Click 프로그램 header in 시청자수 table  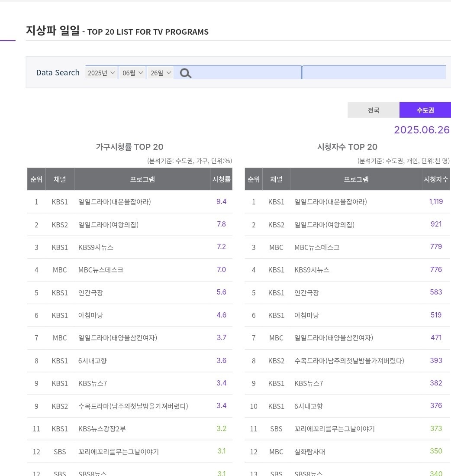click(x=356, y=179)
